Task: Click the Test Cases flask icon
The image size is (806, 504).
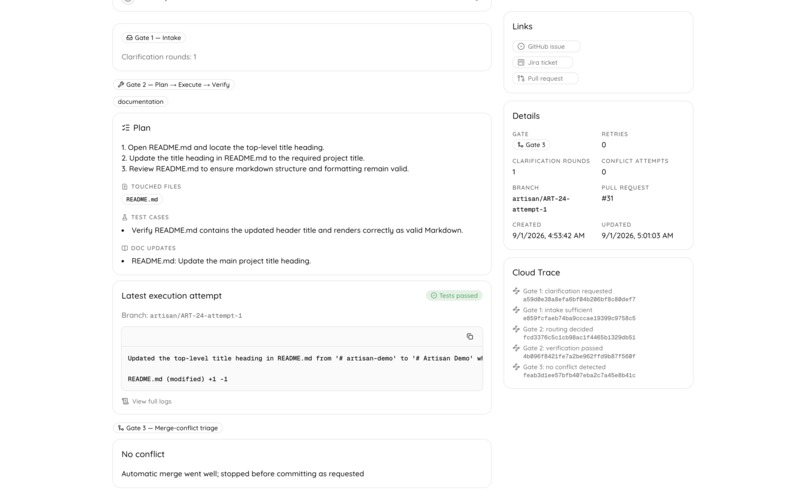Action: tap(124, 217)
